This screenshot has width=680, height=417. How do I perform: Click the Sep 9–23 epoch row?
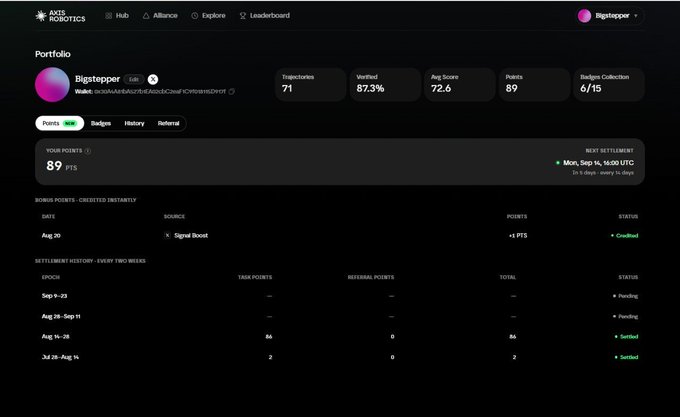(x=340, y=296)
